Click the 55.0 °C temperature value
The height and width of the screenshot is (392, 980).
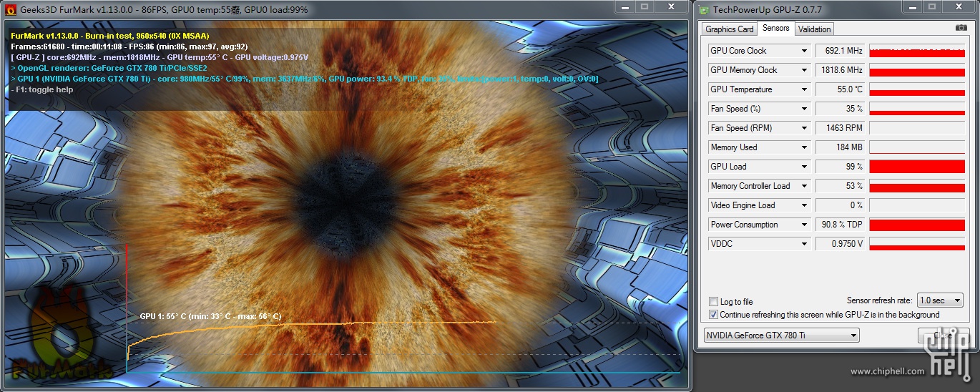841,89
